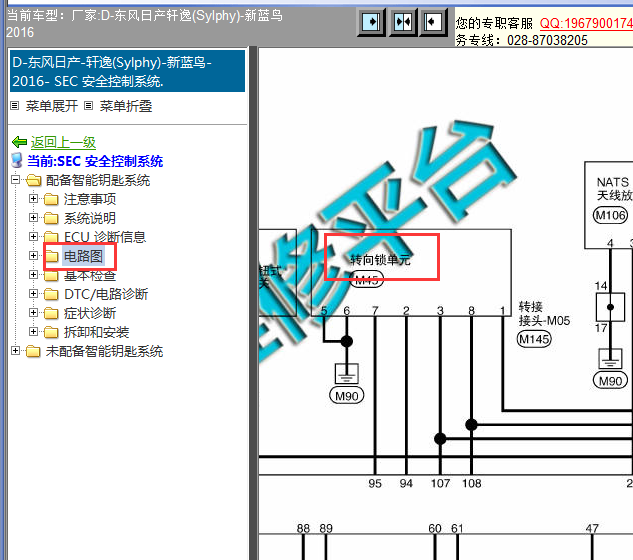Expand the ECU 诊断信息 node
Viewport: 633px width, 560px height.
[33, 237]
